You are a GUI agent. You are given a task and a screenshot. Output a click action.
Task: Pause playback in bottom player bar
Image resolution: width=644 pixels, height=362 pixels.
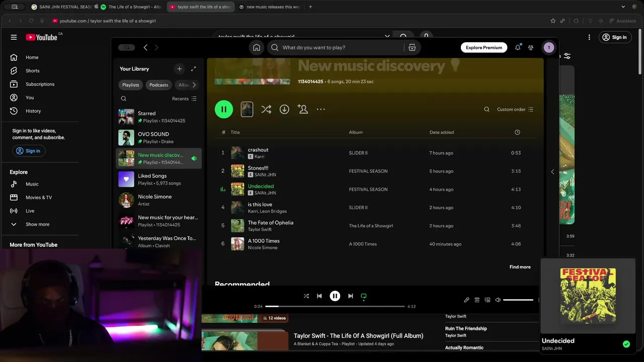pos(335,296)
